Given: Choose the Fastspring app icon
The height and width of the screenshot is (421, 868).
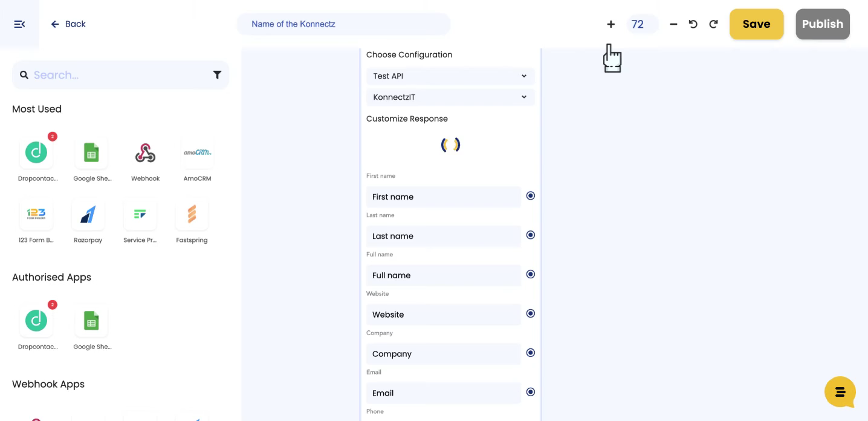Looking at the screenshot, I should point(192,215).
